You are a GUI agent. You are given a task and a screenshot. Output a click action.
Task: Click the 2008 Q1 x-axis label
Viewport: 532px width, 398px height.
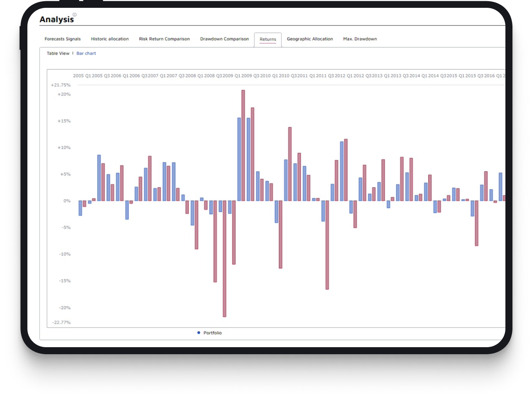194,76
